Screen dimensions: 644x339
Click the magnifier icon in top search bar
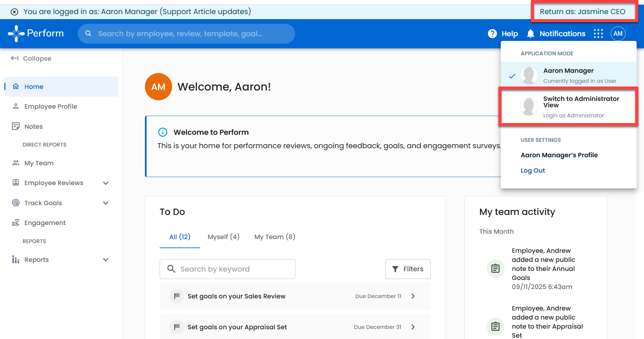click(88, 34)
